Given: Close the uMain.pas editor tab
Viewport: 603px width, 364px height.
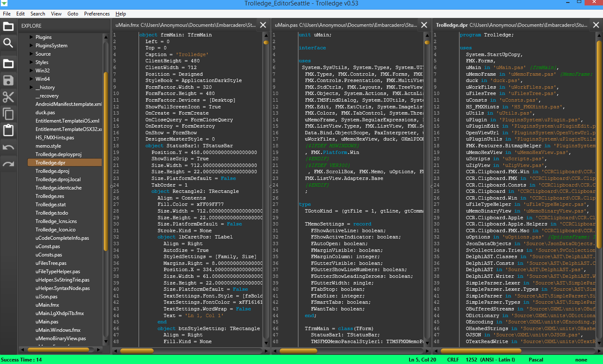Looking at the screenshot, I should (424, 25).
